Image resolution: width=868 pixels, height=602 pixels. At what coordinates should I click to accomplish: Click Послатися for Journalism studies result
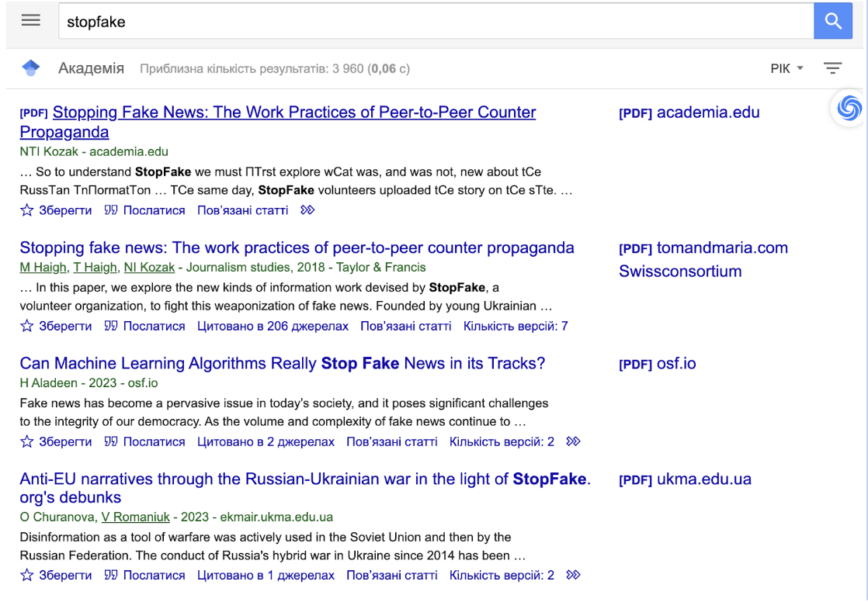(x=154, y=326)
